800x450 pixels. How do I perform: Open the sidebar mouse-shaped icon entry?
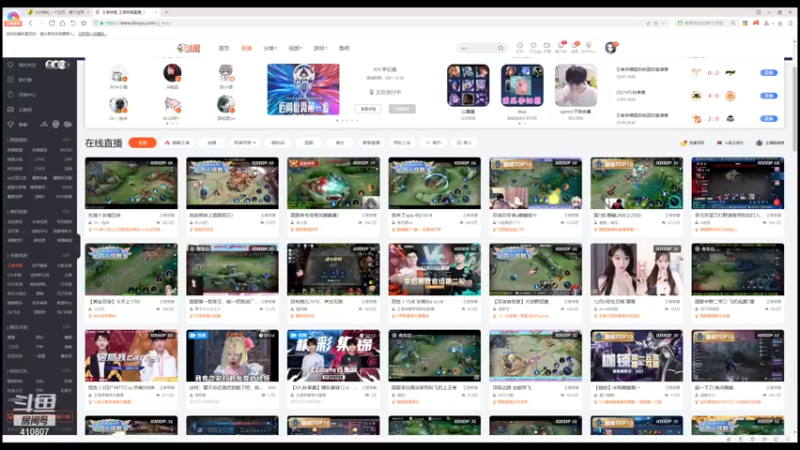(11, 94)
